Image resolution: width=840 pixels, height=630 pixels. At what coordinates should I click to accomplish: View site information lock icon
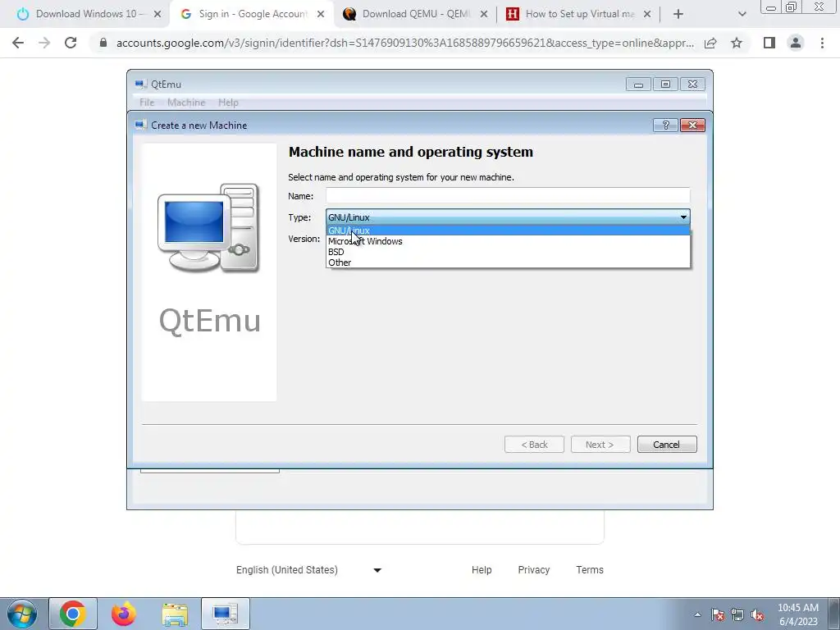coord(103,43)
